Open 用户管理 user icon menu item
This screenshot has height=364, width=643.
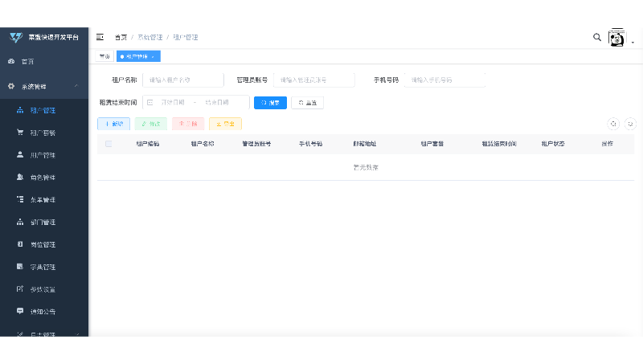coord(44,155)
